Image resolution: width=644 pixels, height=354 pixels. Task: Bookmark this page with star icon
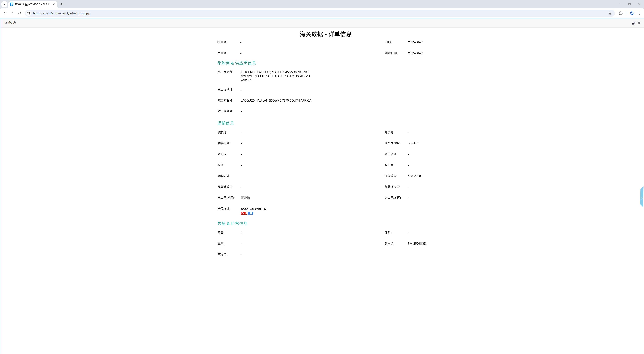coord(610,13)
